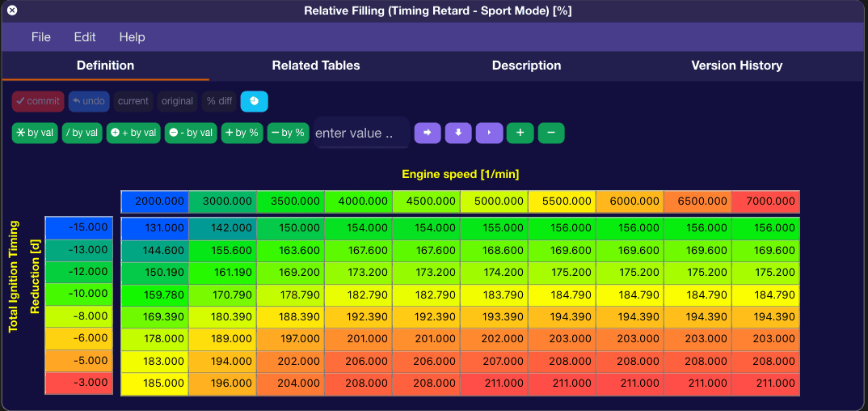The image size is (868, 411).
Task: Toggle the % diff view
Action: [x=219, y=101]
